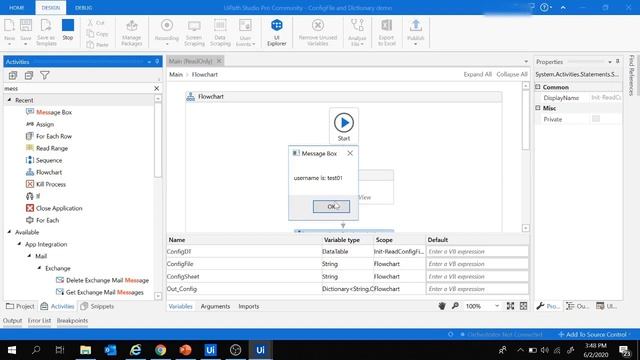Image resolution: width=640 pixels, height=360 pixels.
Task: Open the Breakpoints panel
Action: pos(72,320)
